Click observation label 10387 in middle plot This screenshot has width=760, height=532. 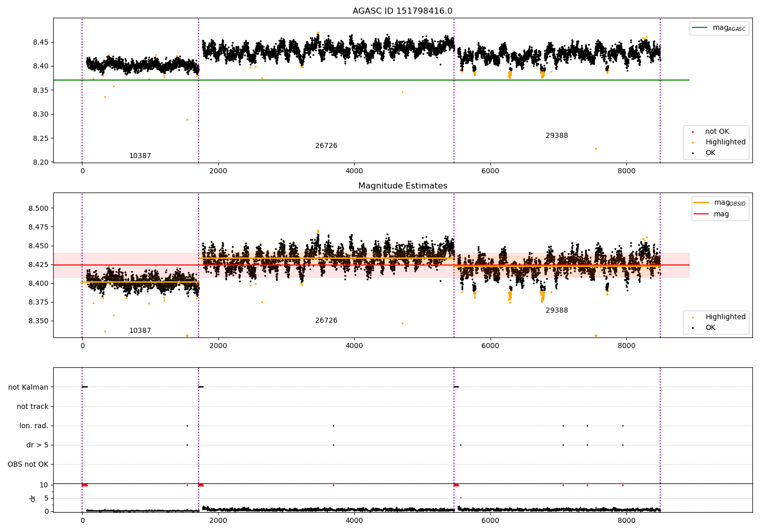[140, 331]
